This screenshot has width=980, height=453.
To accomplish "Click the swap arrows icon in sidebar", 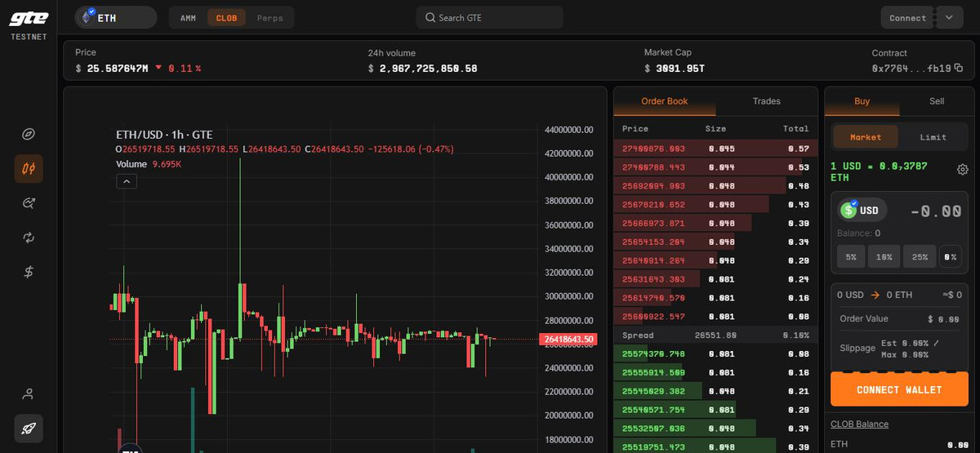I will click(x=28, y=238).
